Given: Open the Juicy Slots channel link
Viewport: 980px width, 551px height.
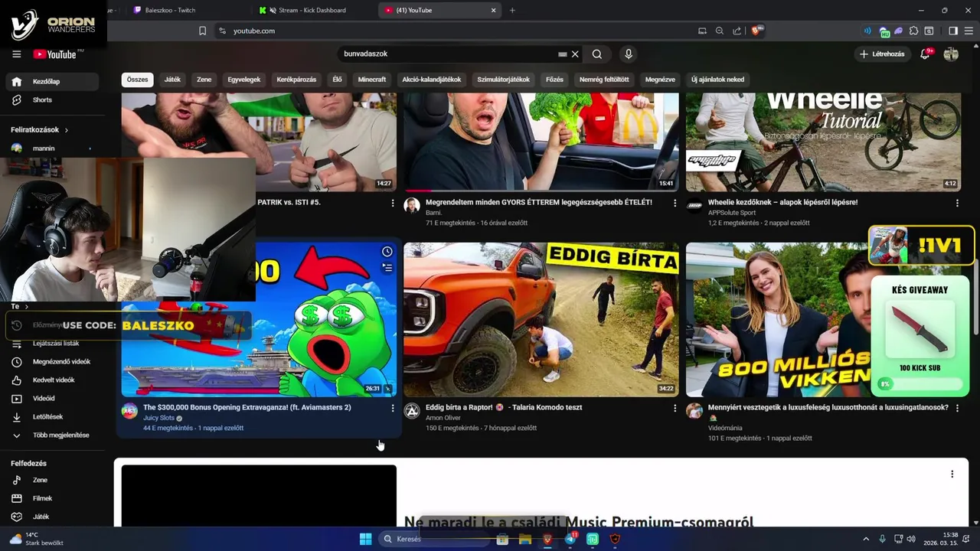Looking at the screenshot, I should tap(158, 418).
